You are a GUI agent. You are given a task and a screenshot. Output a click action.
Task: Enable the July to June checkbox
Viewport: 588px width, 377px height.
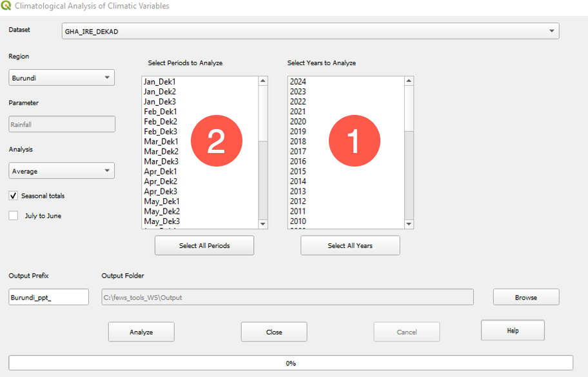click(13, 215)
